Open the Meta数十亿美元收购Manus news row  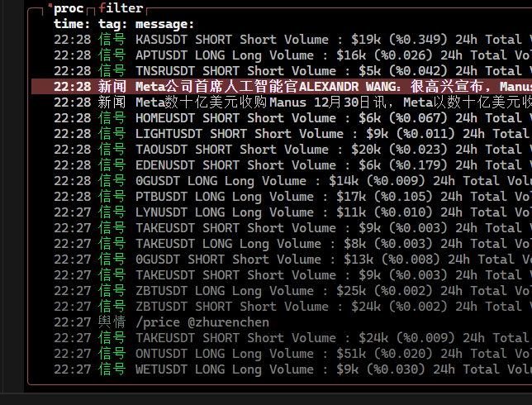[x=282, y=102]
